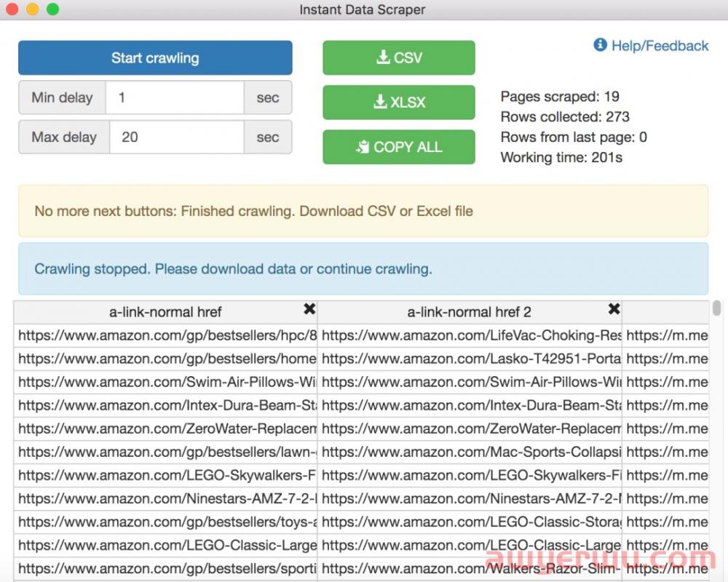Click the "Working time: 201s" line
Screen dimensions: 728x582
click(561, 157)
